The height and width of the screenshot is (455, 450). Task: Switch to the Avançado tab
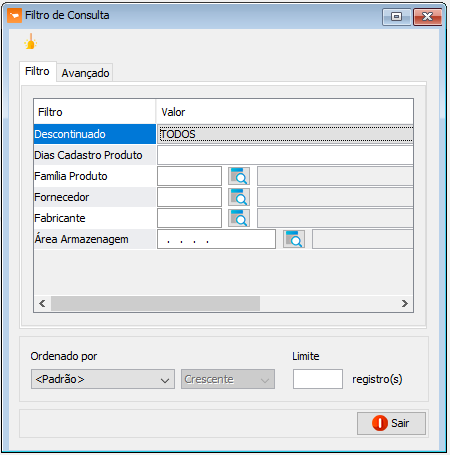pos(85,73)
